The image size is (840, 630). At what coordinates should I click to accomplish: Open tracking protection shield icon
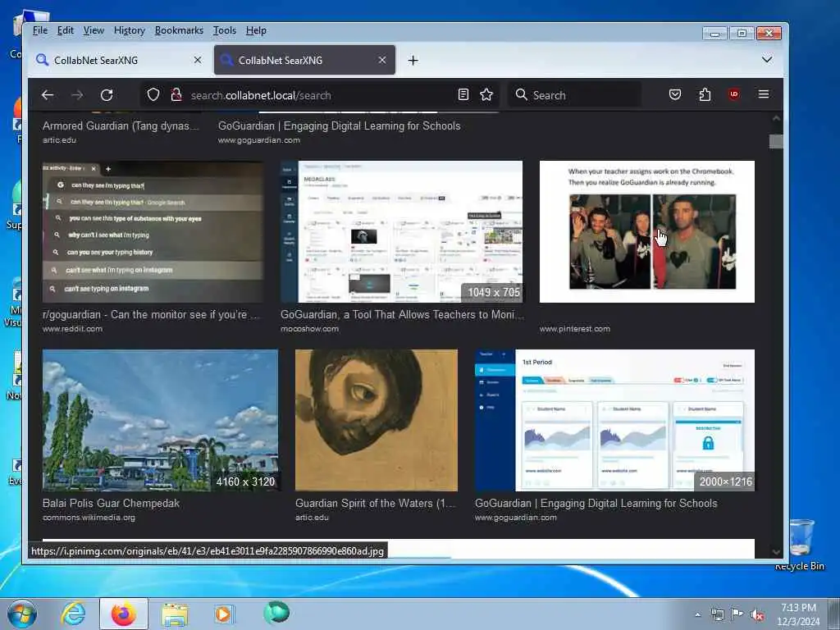(153, 95)
